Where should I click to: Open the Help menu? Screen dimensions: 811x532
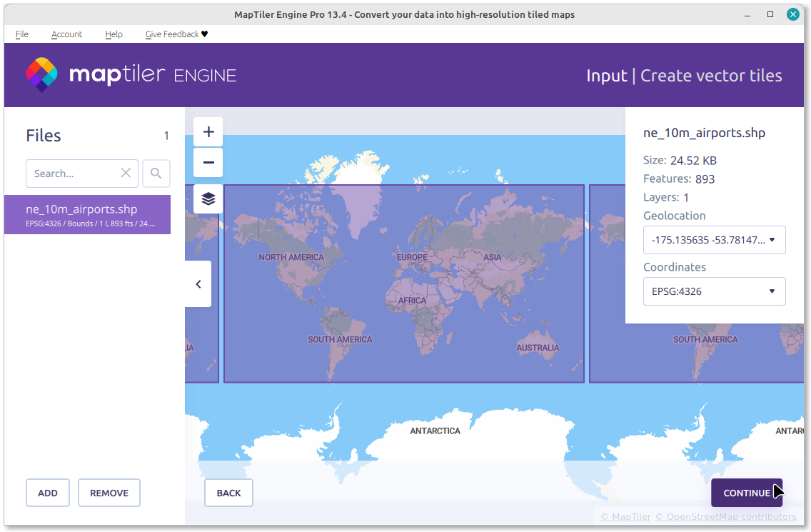pos(114,34)
